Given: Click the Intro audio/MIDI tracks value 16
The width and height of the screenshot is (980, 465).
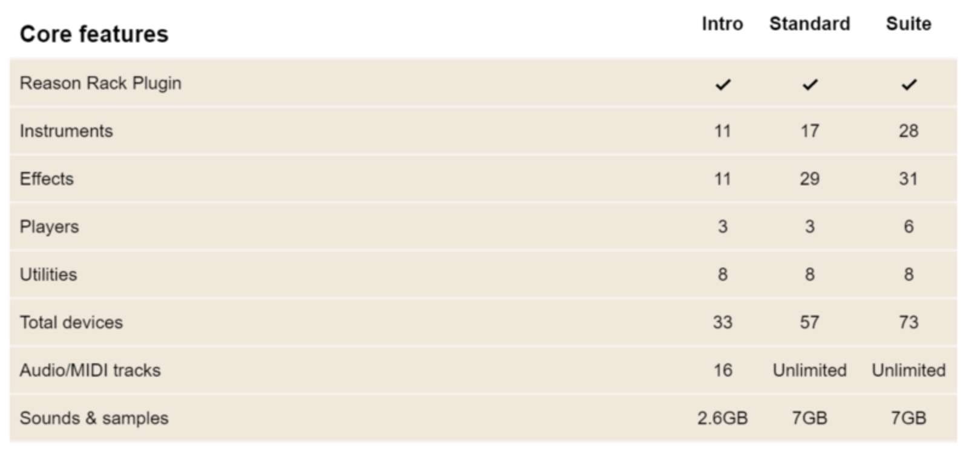Looking at the screenshot, I should tap(722, 370).
